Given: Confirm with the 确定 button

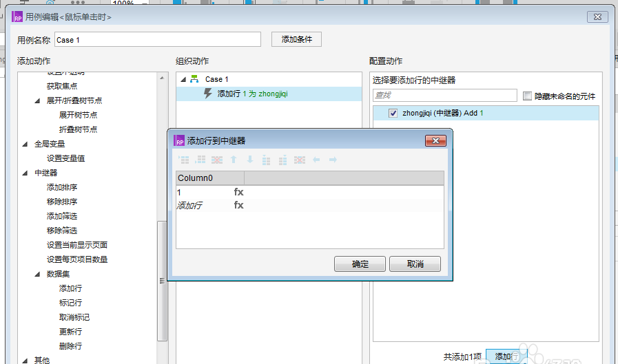Looking at the screenshot, I should [x=360, y=264].
